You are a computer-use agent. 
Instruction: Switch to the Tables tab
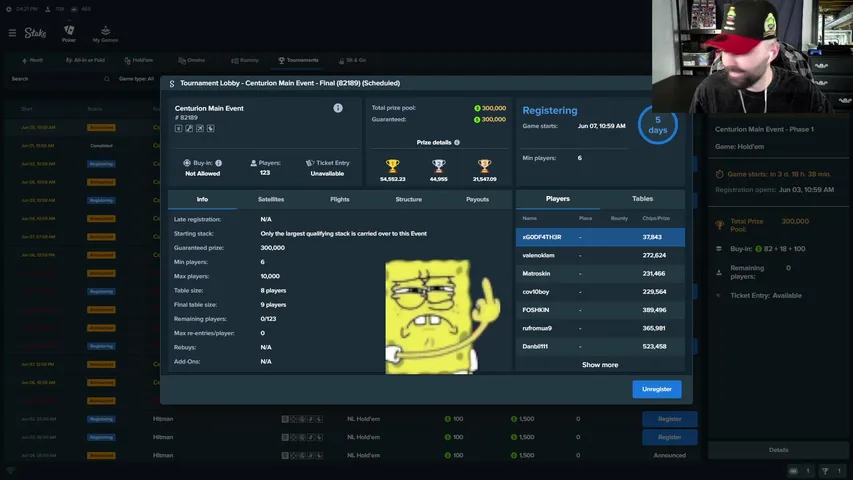[642, 199]
